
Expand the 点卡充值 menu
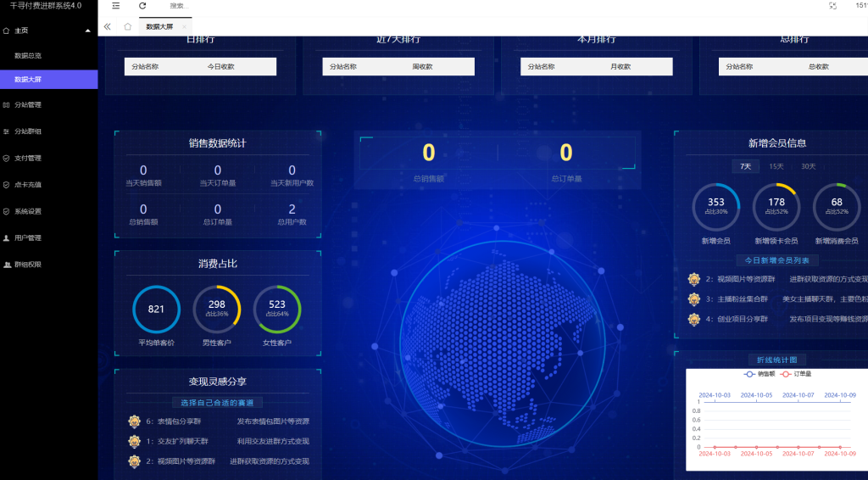[28, 184]
